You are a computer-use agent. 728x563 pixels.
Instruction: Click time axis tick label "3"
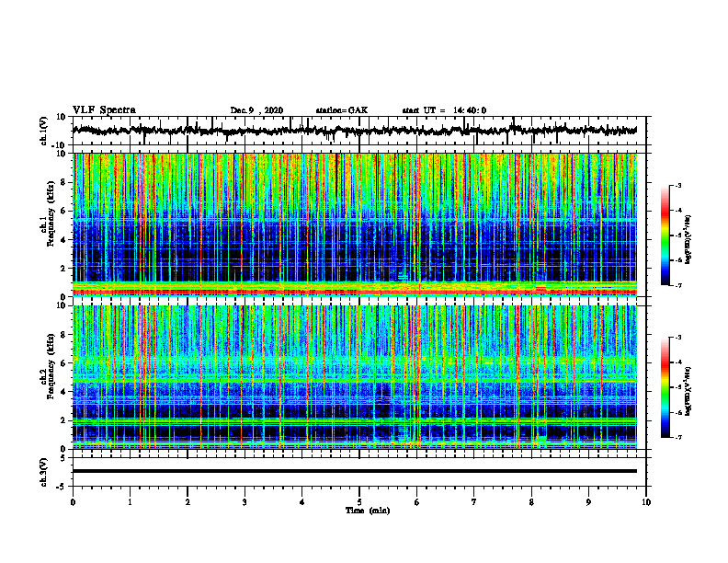tap(245, 502)
